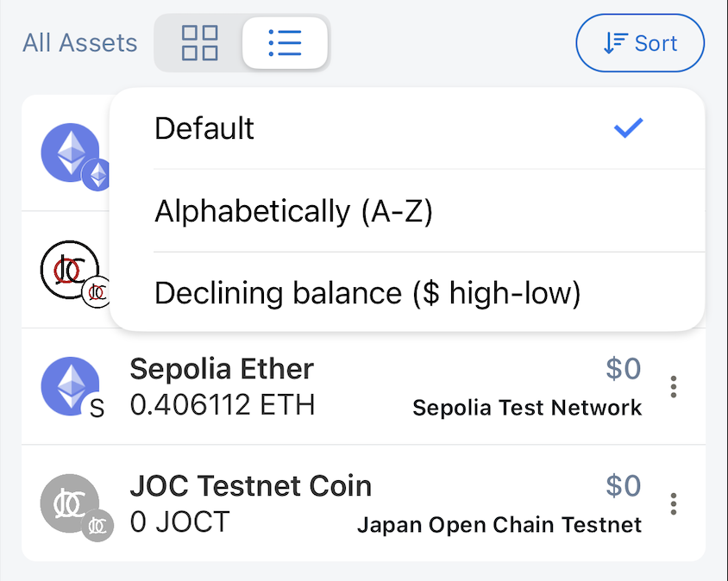Image resolution: width=728 pixels, height=581 pixels.
Task: Sort assets Alphabetically (A-Z)
Action: pos(293,211)
